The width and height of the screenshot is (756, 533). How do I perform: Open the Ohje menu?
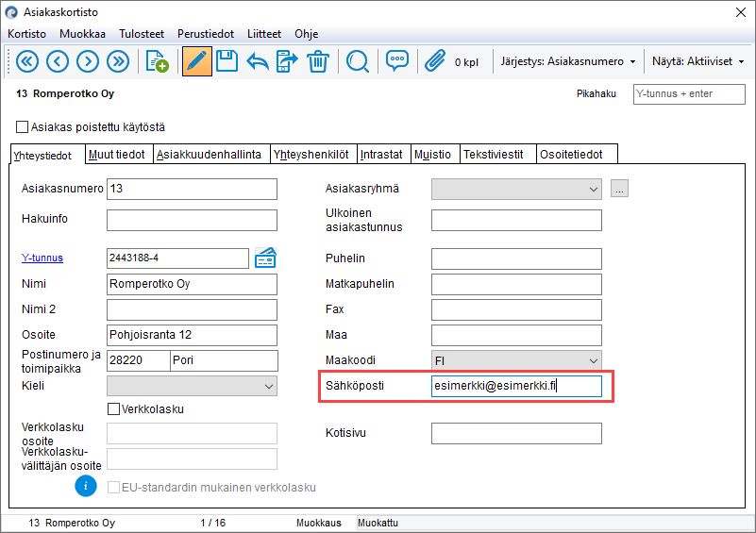[x=307, y=34]
